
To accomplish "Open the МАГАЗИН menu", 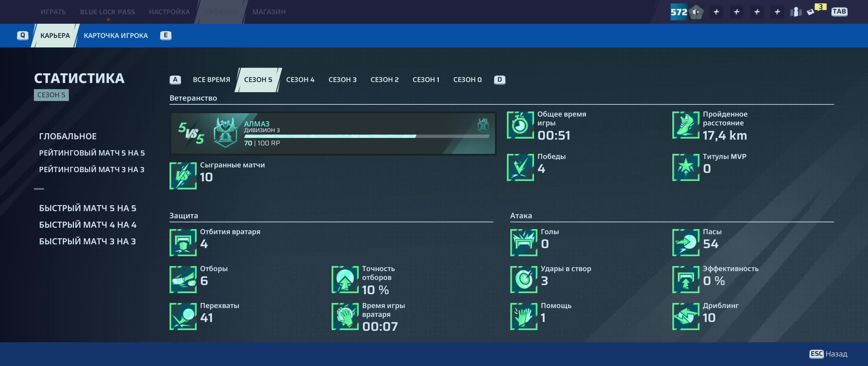I will [269, 12].
